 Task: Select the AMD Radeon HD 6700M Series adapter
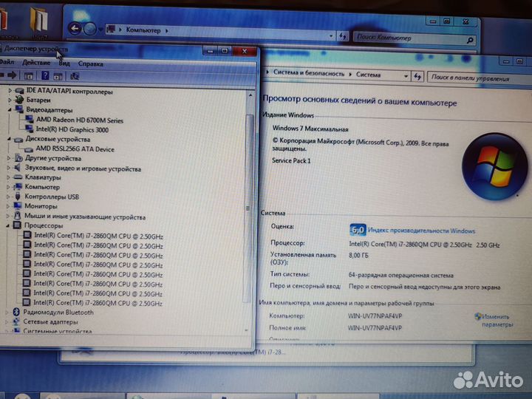[x=79, y=120]
